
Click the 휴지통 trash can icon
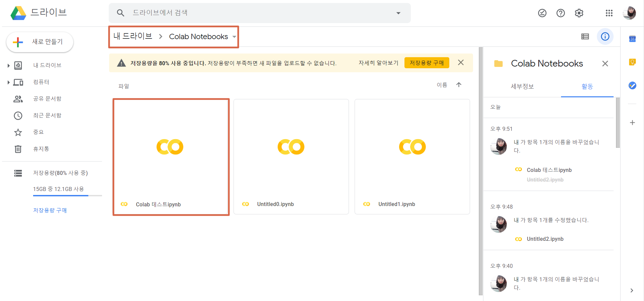click(18, 149)
